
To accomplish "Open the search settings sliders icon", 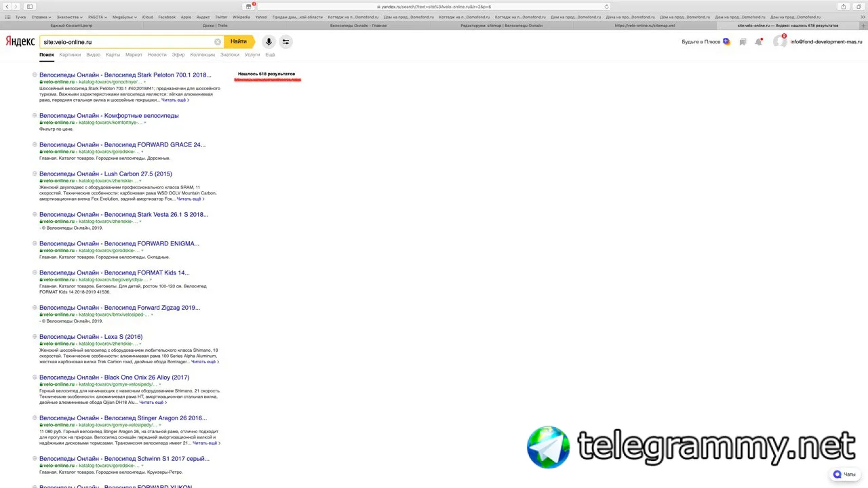I will (x=285, y=42).
